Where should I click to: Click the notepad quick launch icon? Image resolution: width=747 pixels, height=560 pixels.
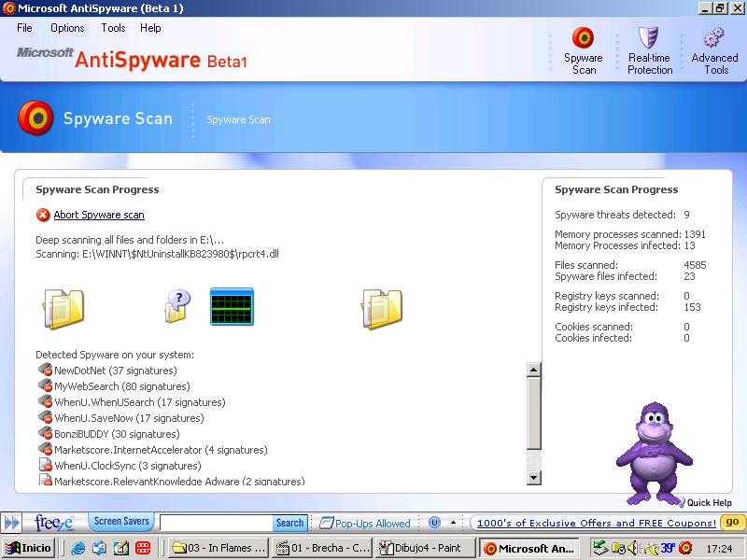pos(121,548)
